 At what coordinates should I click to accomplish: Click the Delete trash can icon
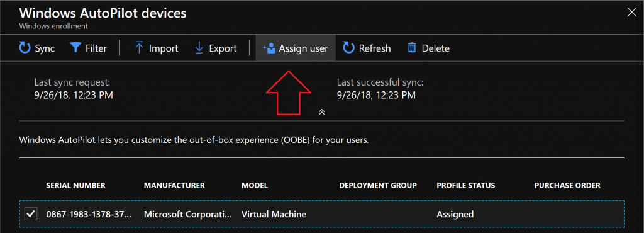click(x=411, y=48)
